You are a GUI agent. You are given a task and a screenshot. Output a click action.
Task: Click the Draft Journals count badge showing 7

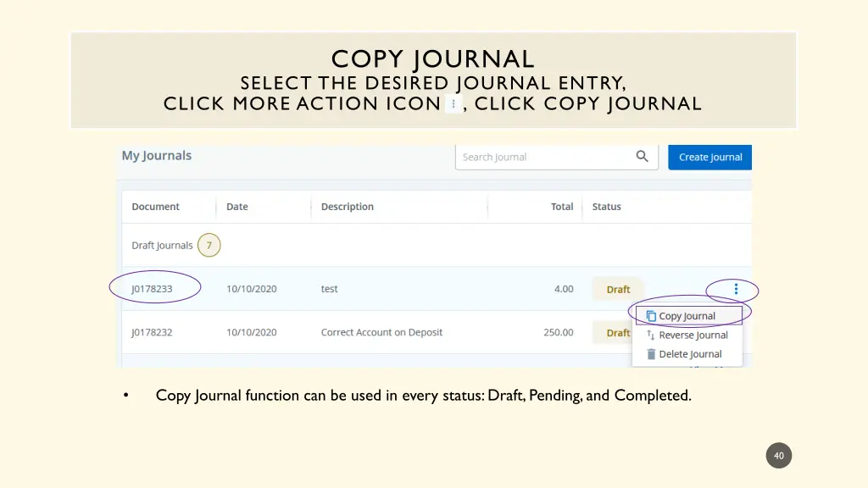pyautogui.click(x=209, y=245)
